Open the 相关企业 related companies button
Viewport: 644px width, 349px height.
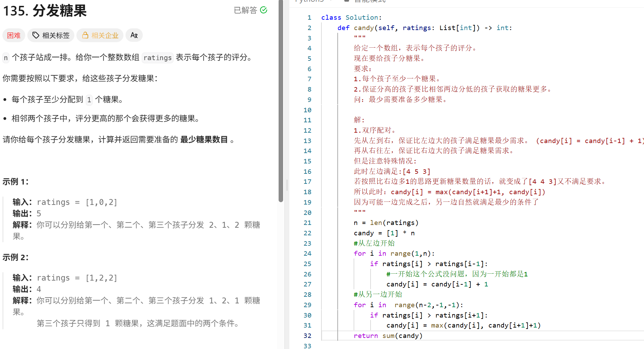pos(100,35)
